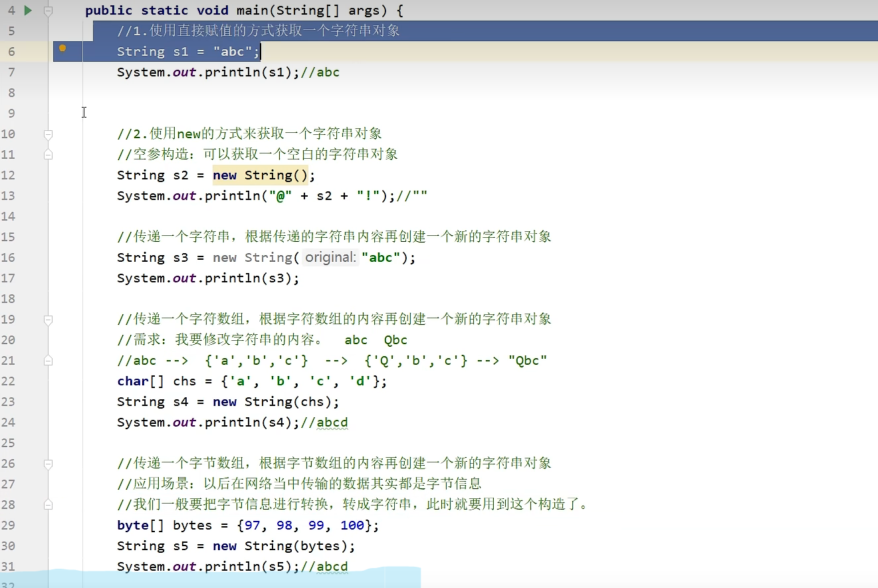Click the string literal "abc" on line 16
The height and width of the screenshot is (588, 878).
click(x=381, y=258)
